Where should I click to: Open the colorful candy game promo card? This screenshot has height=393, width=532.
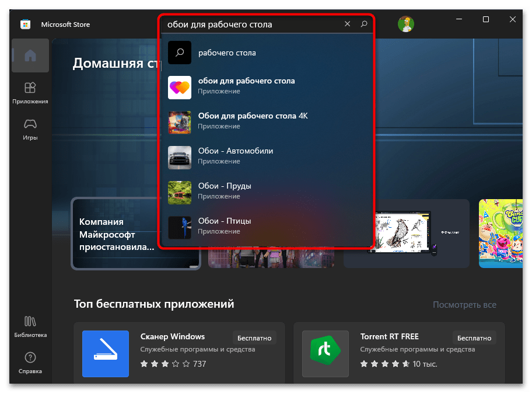click(x=501, y=234)
